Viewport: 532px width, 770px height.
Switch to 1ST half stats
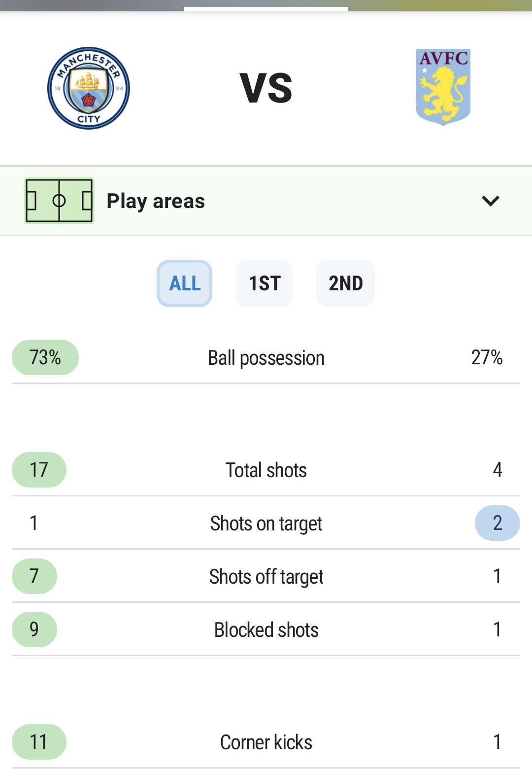pyautogui.click(x=265, y=283)
